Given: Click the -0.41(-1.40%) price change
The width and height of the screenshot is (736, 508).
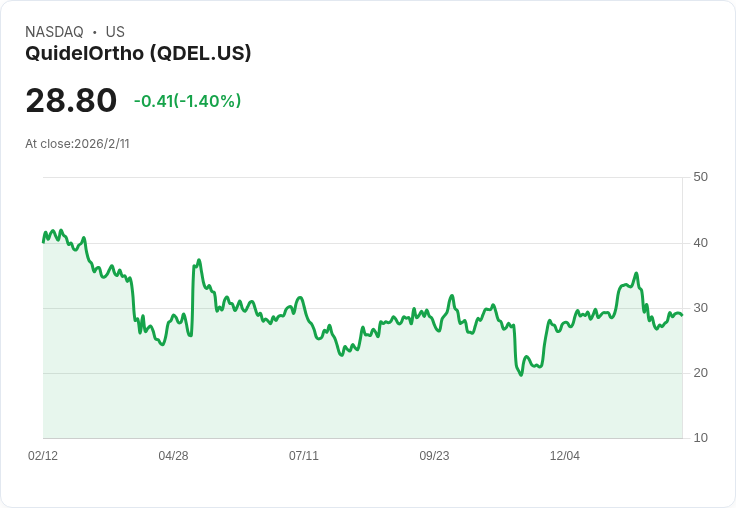Looking at the screenshot, I should [x=187, y=101].
